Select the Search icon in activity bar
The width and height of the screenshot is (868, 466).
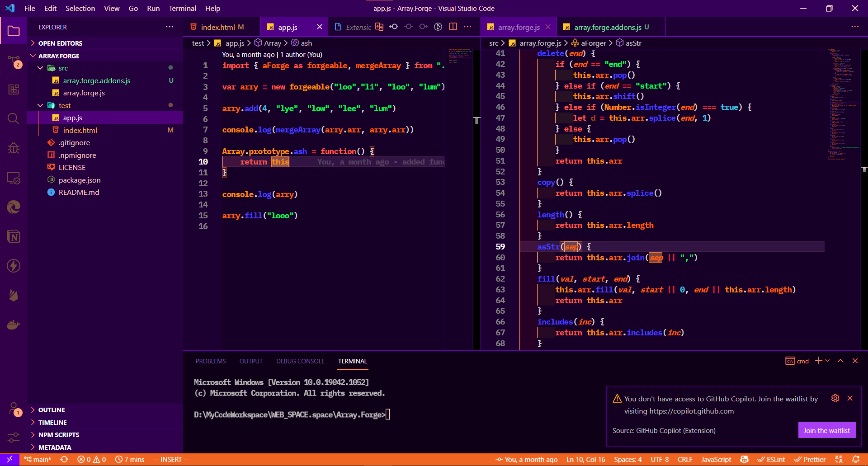pyautogui.click(x=14, y=119)
